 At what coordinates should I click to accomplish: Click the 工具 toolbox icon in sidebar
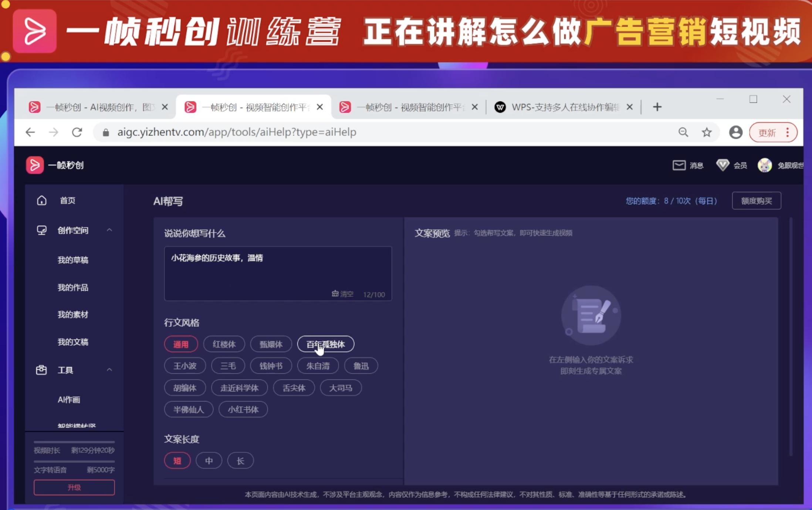coord(41,370)
